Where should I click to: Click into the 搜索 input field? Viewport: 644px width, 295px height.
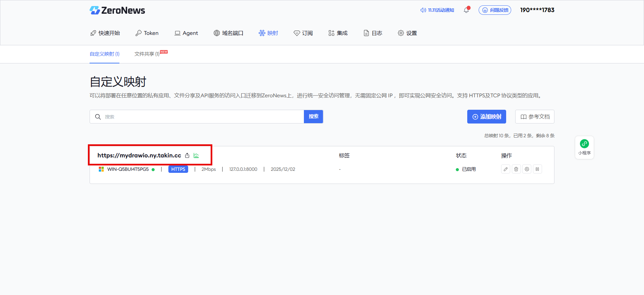click(x=201, y=116)
